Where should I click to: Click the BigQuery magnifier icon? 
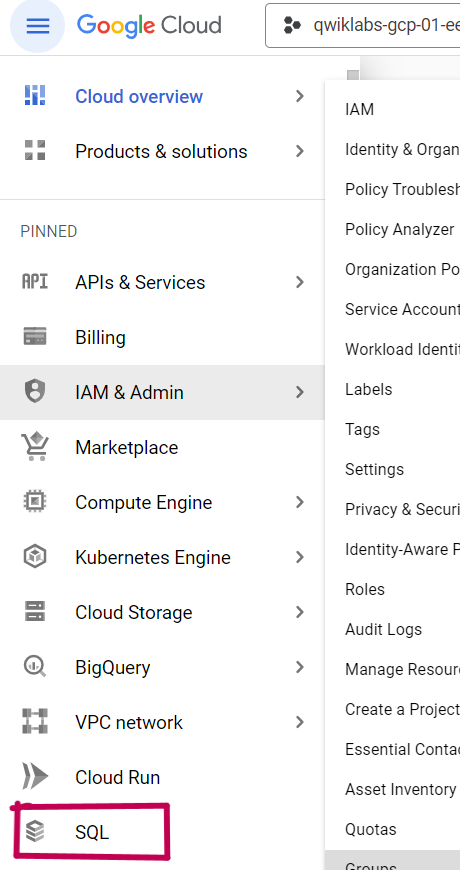click(x=35, y=666)
